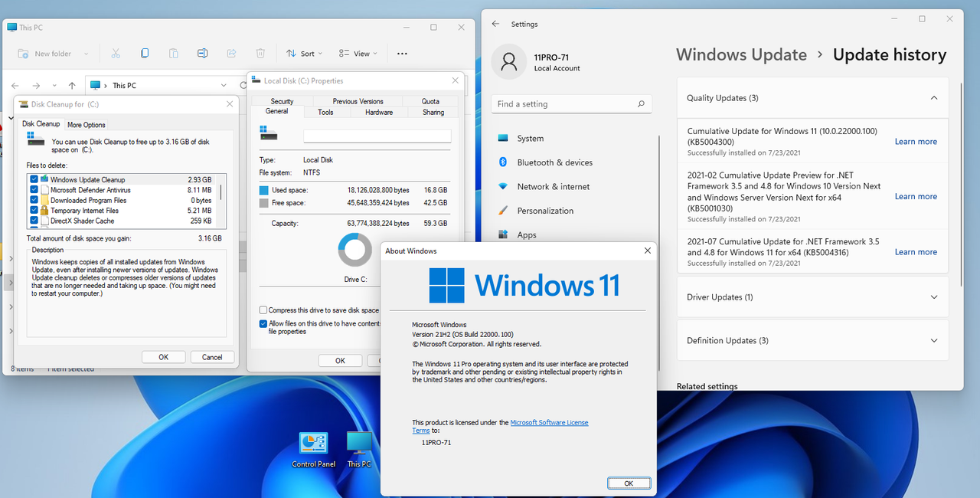Screen dimensions: 980x498
Task: Select the Disk Cleanup tab
Action: point(41,123)
